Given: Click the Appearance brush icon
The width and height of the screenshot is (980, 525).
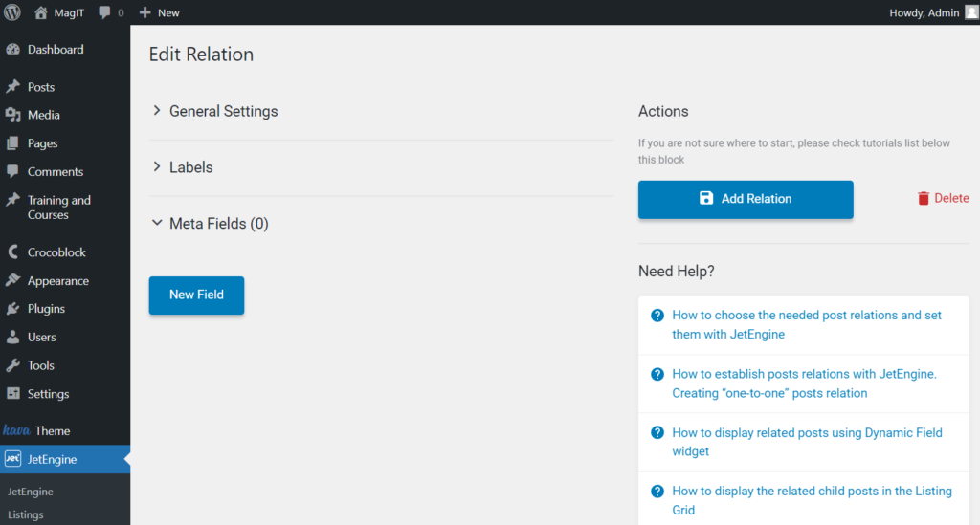Looking at the screenshot, I should click(x=13, y=280).
